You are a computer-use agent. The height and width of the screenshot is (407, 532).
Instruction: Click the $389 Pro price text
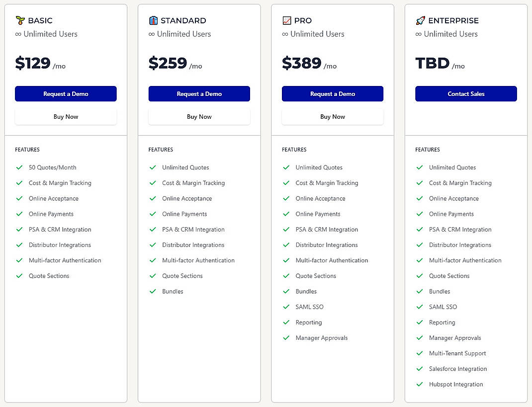301,64
